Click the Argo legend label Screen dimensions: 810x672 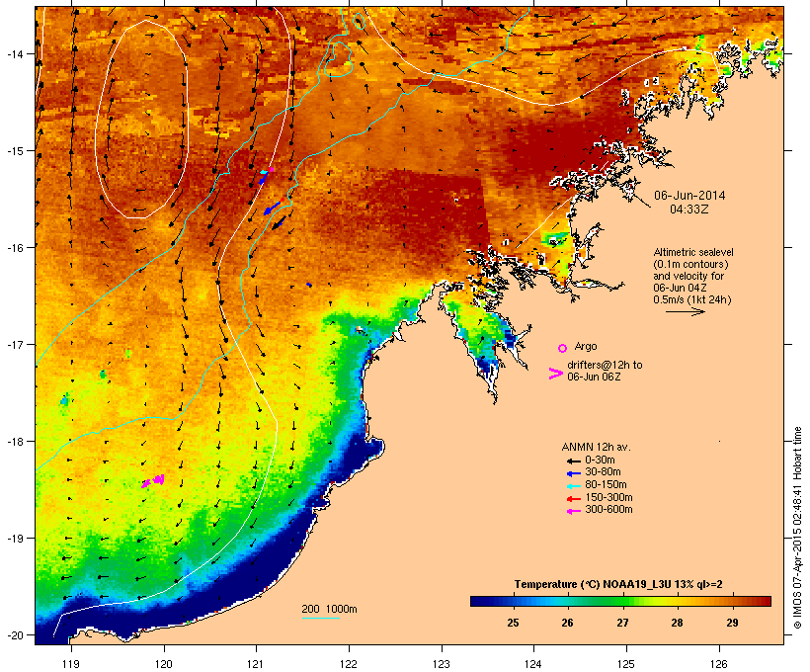(x=586, y=346)
